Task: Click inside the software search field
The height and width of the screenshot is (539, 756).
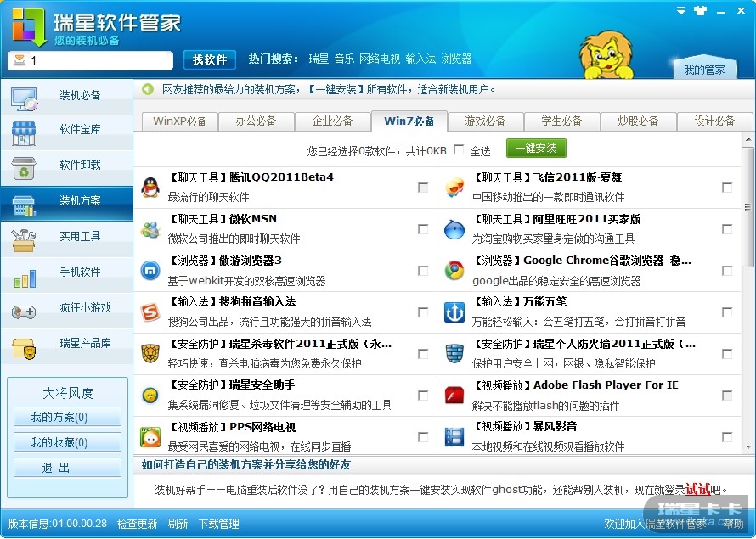Action: point(91,60)
